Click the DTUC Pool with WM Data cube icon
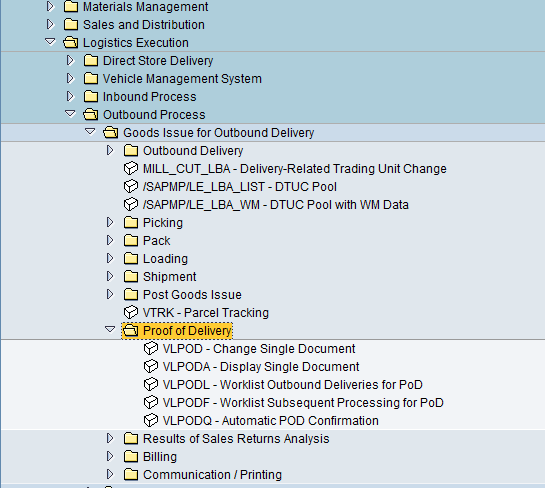 pyautogui.click(x=131, y=205)
